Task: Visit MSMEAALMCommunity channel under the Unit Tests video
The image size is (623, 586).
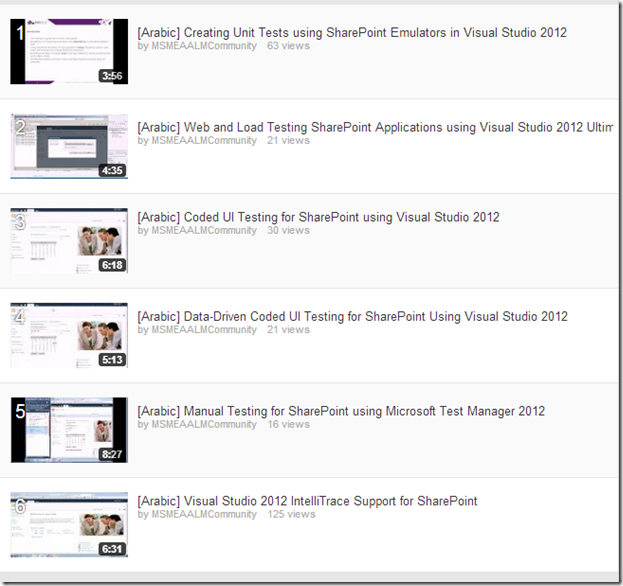Action: [204, 46]
